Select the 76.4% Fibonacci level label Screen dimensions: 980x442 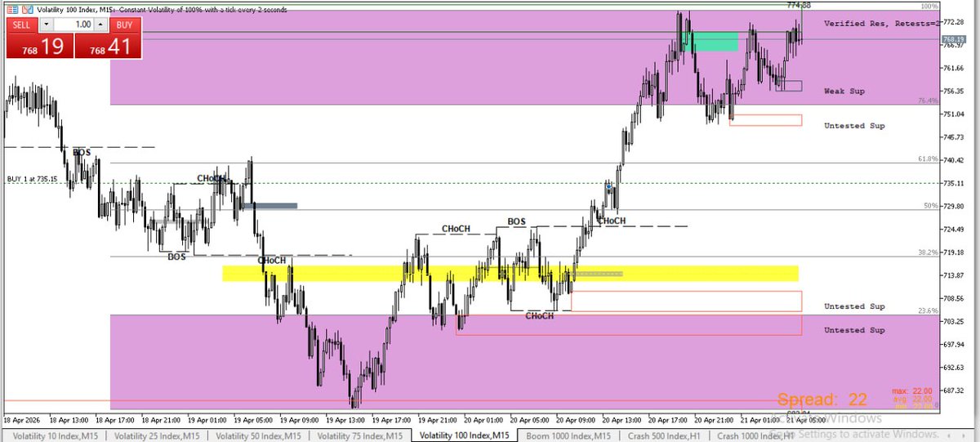pyautogui.click(x=927, y=100)
